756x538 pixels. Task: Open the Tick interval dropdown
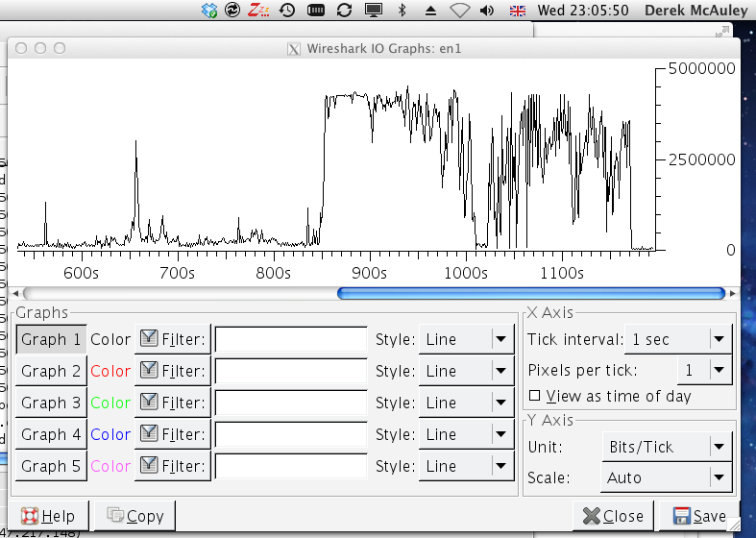coord(678,339)
